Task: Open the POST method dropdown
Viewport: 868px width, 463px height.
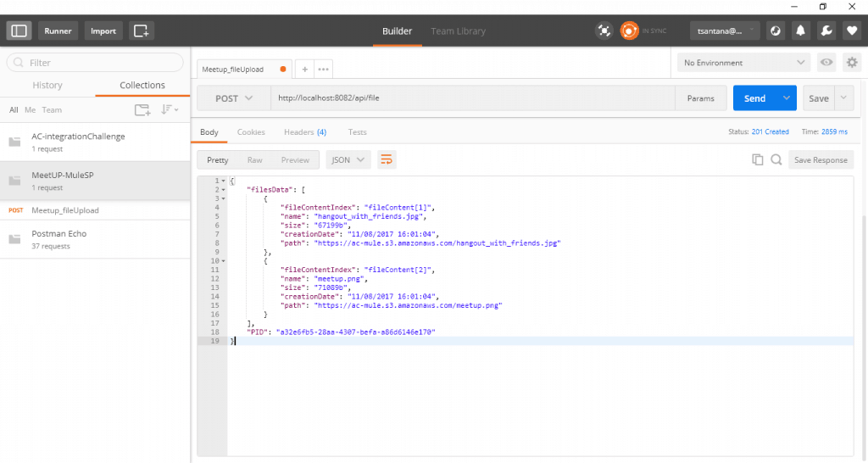Action: pos(234,98)
